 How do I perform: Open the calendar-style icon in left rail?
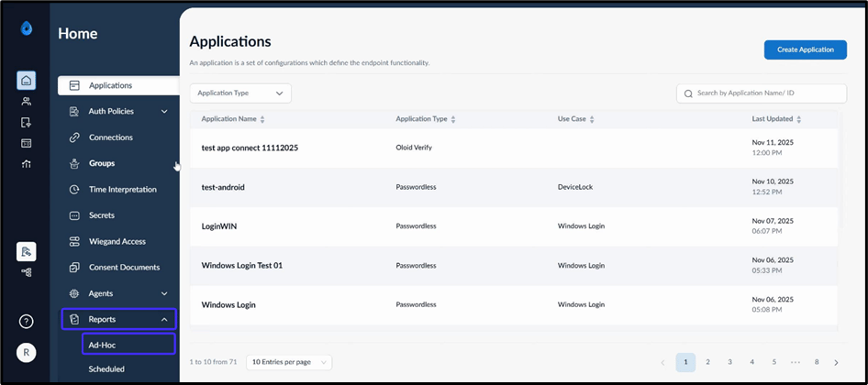pos(26,143)
